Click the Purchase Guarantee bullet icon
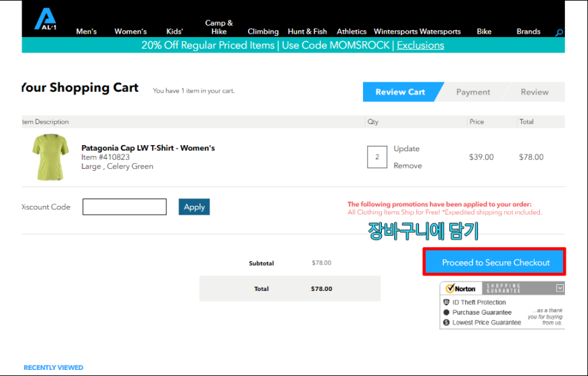This screenshot has width=588, height=376. (446, 313)
